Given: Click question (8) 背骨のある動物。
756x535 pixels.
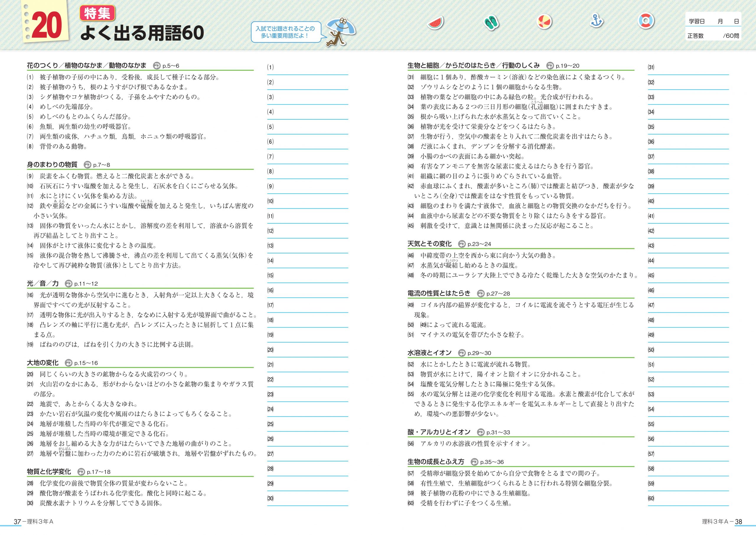Looking at the screenshot, I should point(57,146).
